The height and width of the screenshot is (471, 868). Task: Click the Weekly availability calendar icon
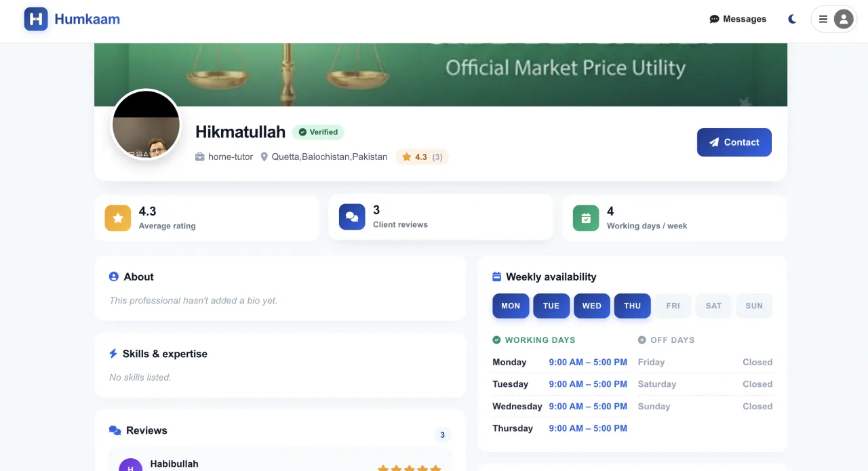pyautogui.click(x=496, y=277)
